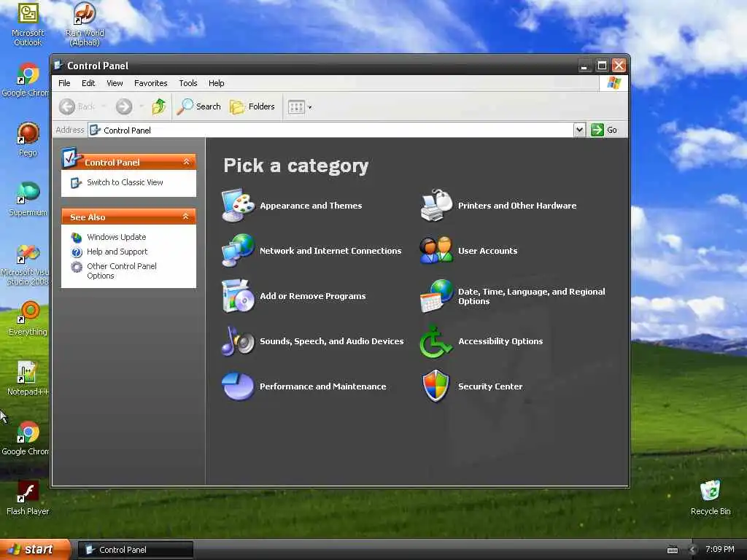
Task: Open Network and Internet Connections icon
Action: click(238, 251)
